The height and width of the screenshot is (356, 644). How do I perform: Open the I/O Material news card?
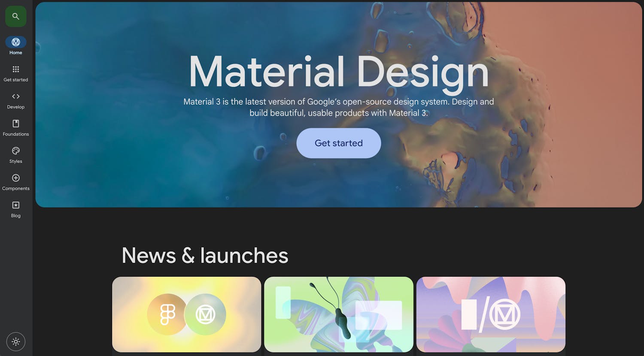click(491, 314)
